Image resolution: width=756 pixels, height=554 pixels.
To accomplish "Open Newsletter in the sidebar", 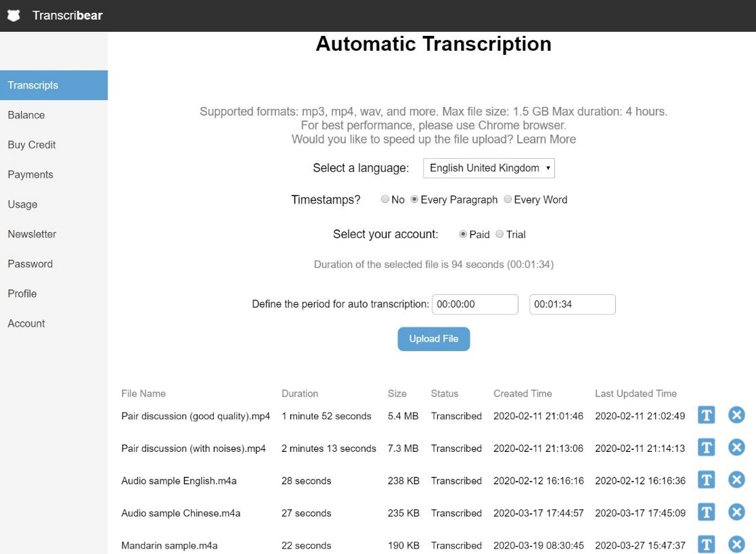I will coord(54,234).
